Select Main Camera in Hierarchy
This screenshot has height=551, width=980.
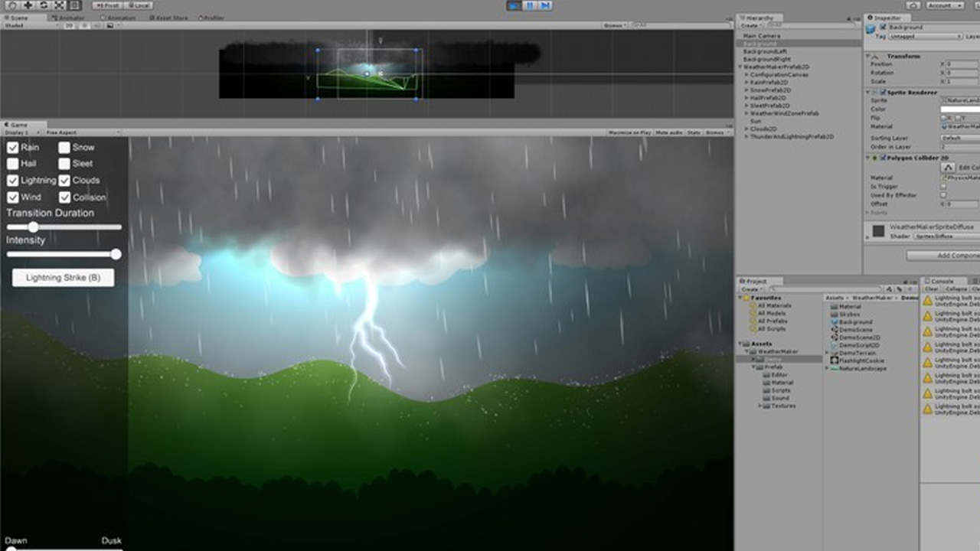click(762, 36)
